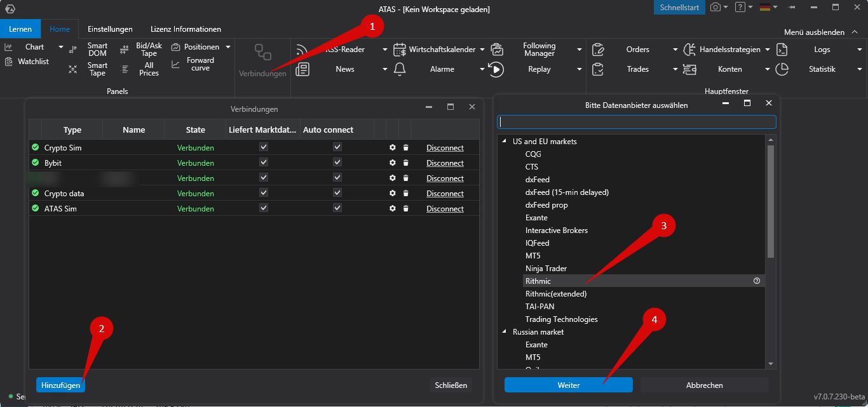Viewport: 868px width, 407px height.
Task: Toggle Liefert Marktdaten for ATAS Sim
Action: point(264,208)
